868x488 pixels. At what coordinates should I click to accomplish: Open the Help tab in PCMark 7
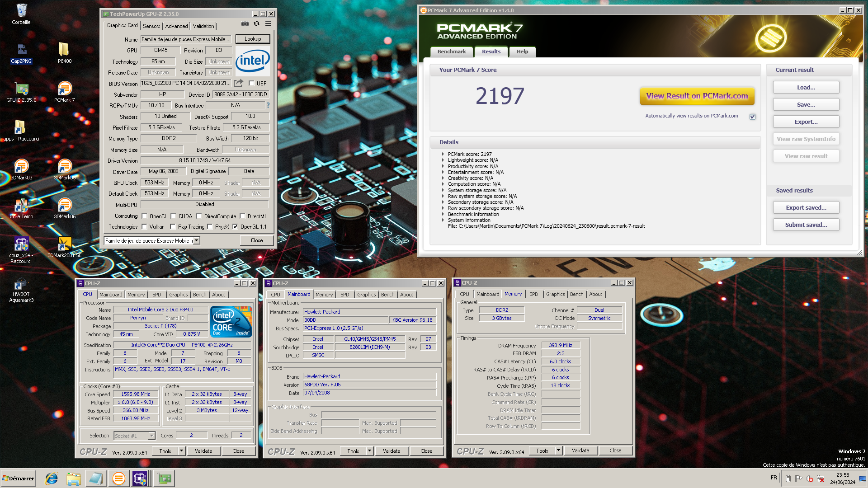522,52
